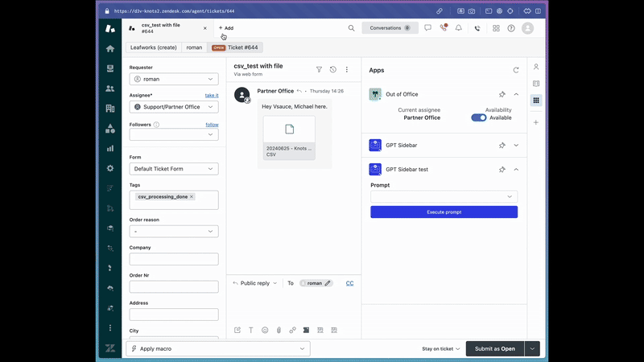
Task: Show text formatting options
Action: coord(251,330)
